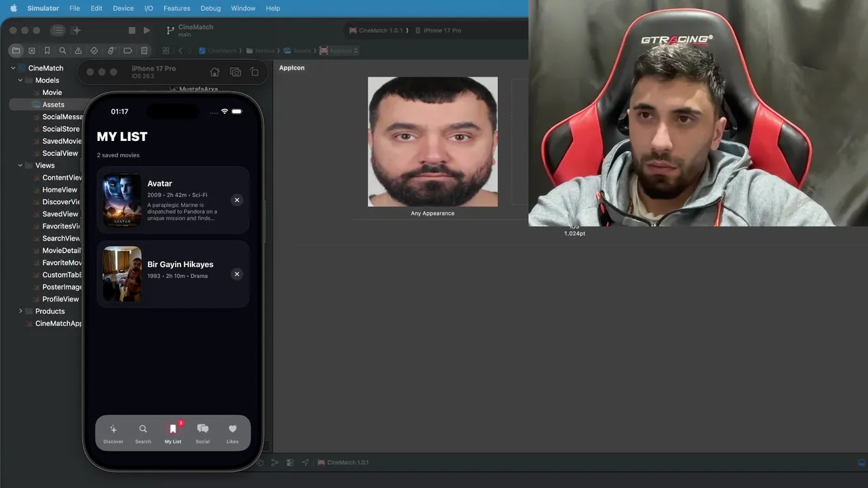Screen dimensions: 868x488
Task: Collapse the Views group
Action: pyautogui.click(x=20, y=165)
